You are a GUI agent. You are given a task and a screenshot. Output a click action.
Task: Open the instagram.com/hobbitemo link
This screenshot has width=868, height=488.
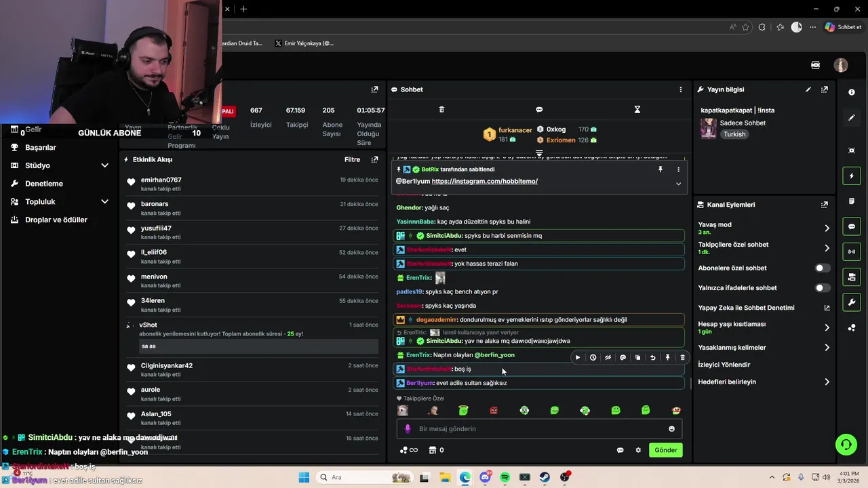pos(484,182)
